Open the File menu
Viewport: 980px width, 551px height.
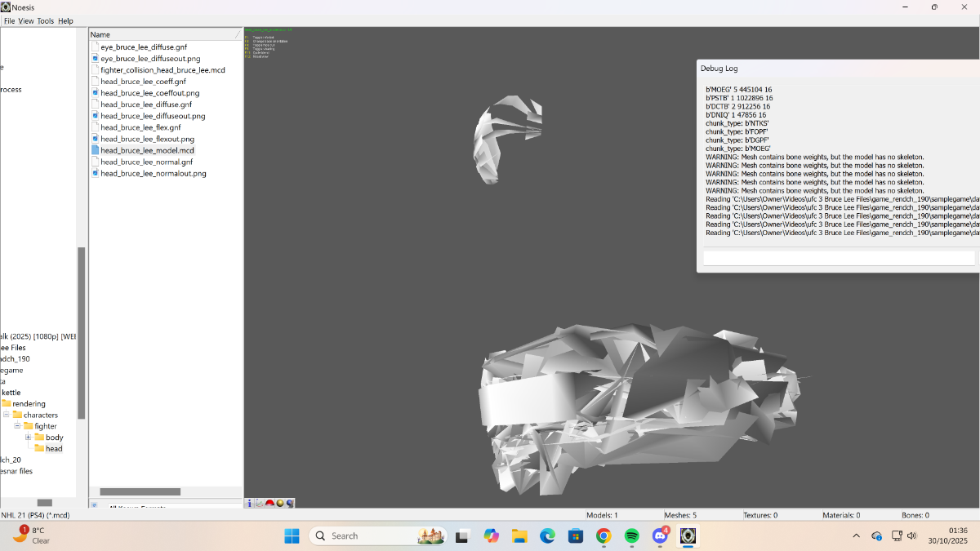point(9,21)
